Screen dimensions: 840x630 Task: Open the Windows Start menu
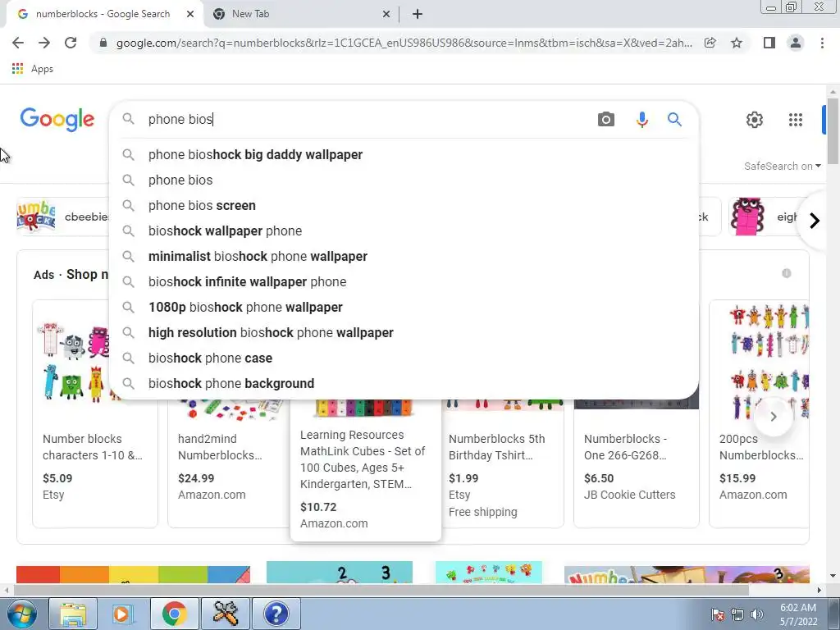[21, 614]
